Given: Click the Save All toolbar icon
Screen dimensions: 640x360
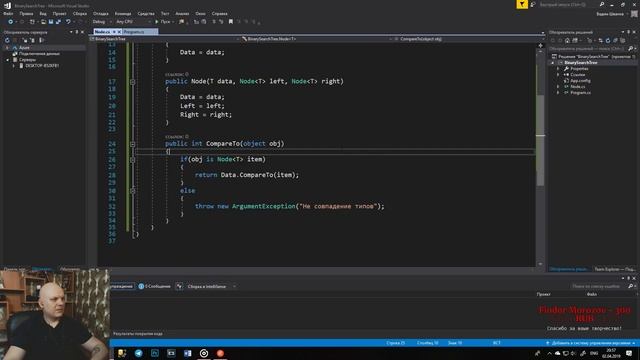Looking at the screenshot, I should [58, 22].
